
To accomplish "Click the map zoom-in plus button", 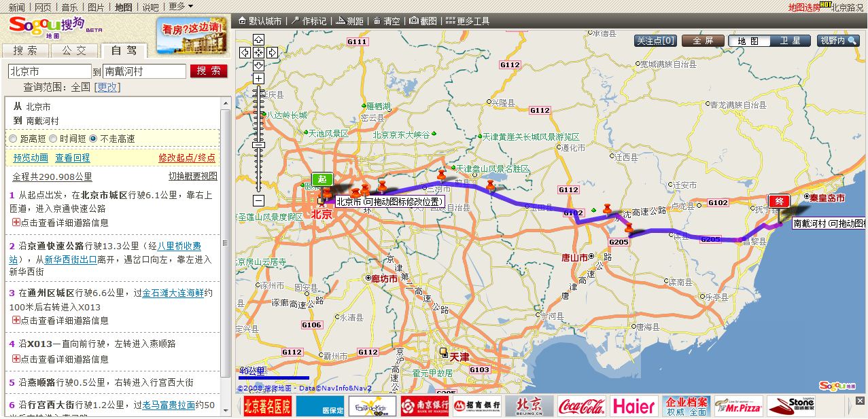I will (258, 79).
